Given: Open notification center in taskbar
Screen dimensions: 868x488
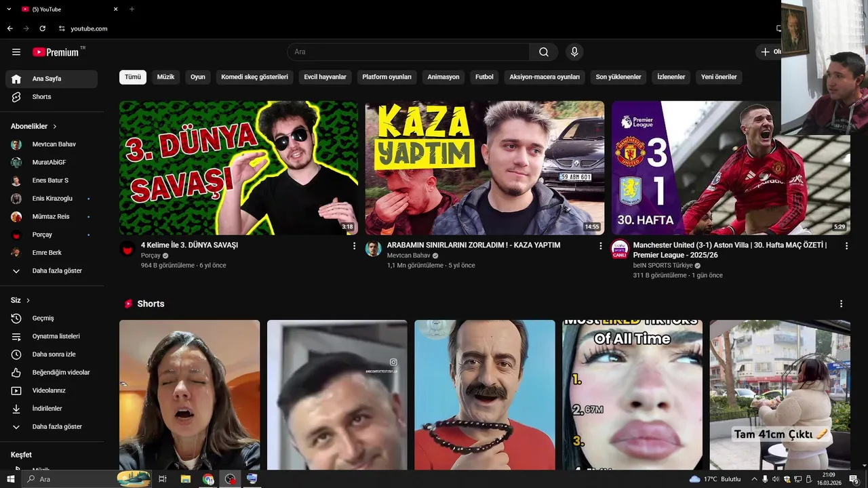Looking at the screenshot, I should point(854,479).
